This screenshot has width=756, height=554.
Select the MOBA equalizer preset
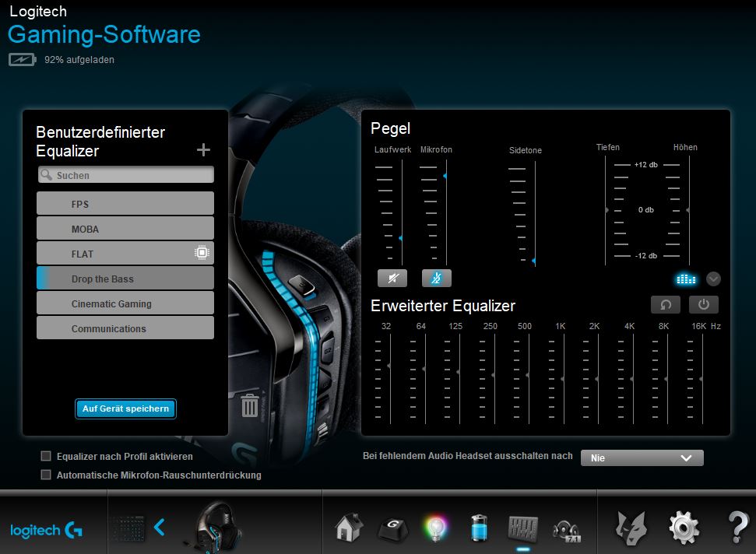tap(125, 229)
